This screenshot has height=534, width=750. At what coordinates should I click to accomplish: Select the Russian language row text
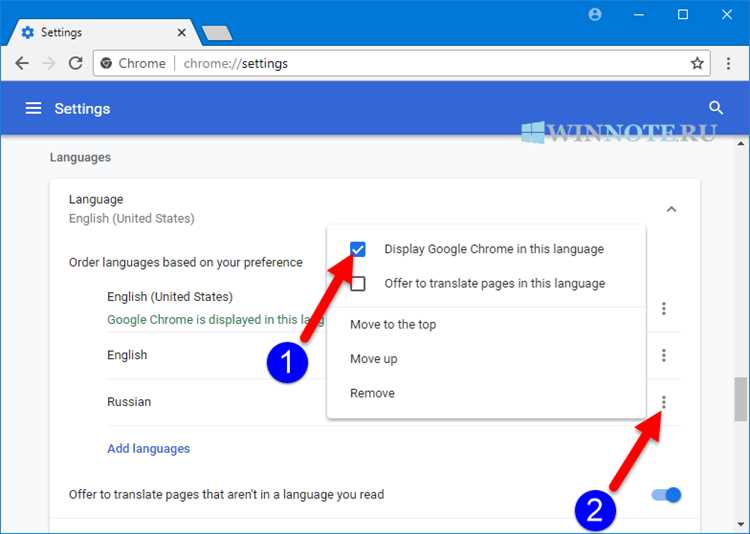tap(129, 402)
